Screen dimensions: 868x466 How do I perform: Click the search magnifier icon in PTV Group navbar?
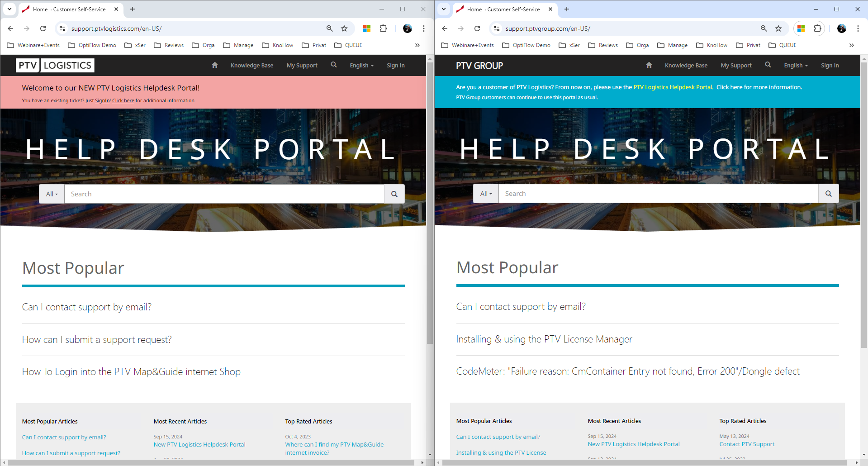[x=768, y=65]
